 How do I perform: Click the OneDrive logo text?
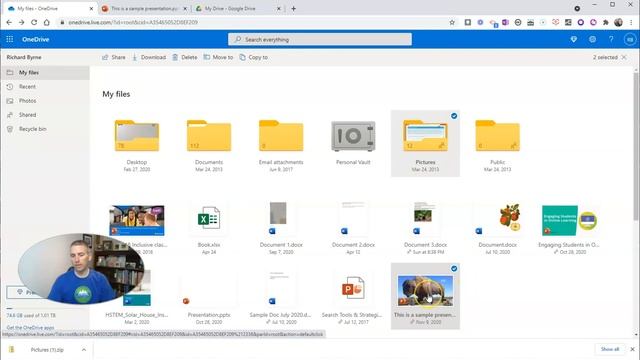point(36,39)
